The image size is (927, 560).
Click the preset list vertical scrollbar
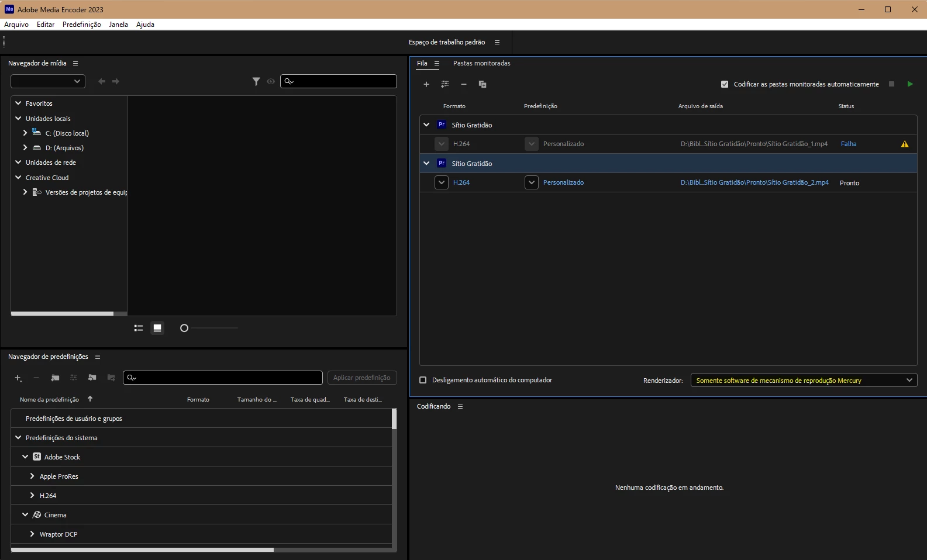(394, 419)
